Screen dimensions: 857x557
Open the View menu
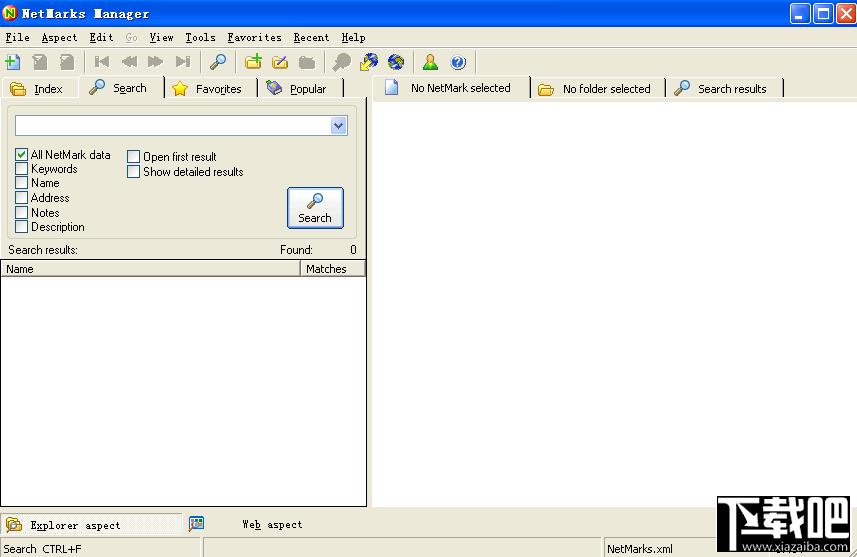coord(161,37)
